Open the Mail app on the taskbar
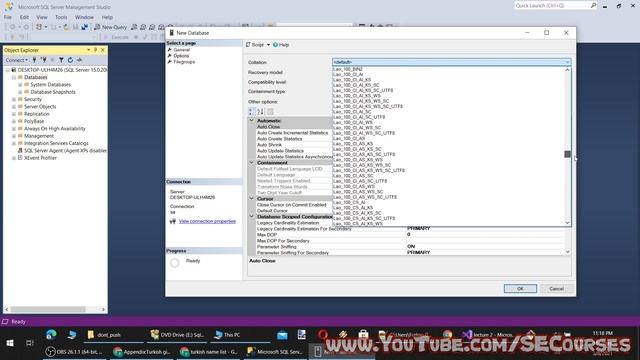Image resolution: width=640 pixels, height=360 pixels. (x=282, y=335)
